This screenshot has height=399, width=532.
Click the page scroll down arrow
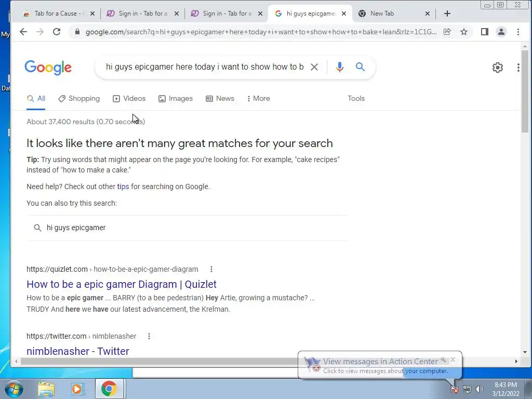[x=525, y=353]
